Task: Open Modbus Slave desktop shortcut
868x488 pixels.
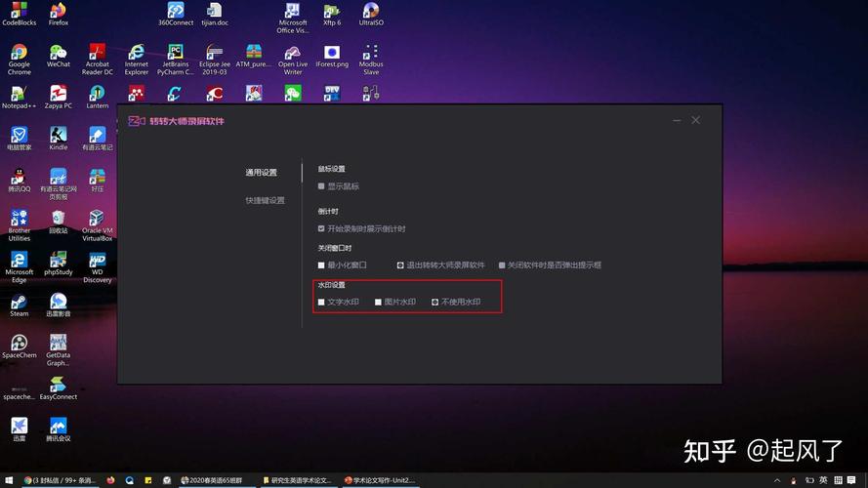Action: [x=371, y=60]
